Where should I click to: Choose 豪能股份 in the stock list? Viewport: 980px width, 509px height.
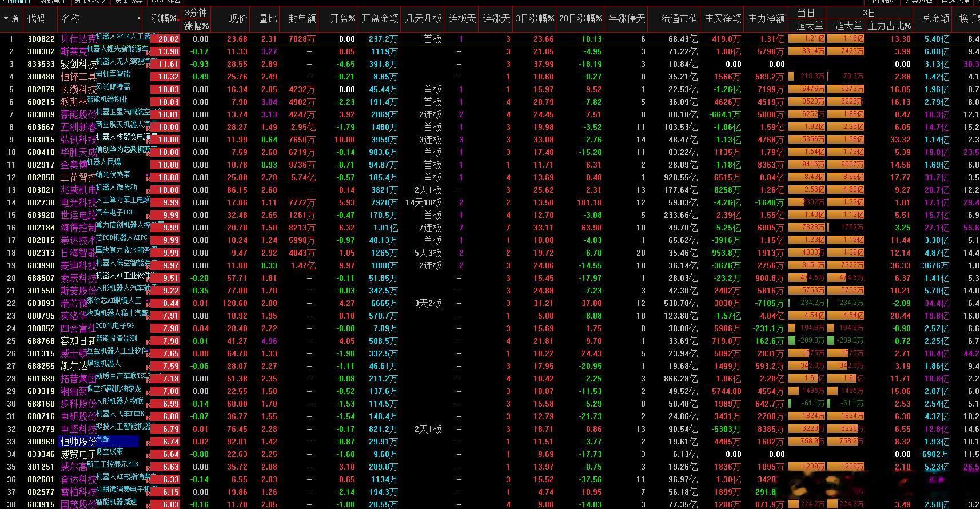78,114
